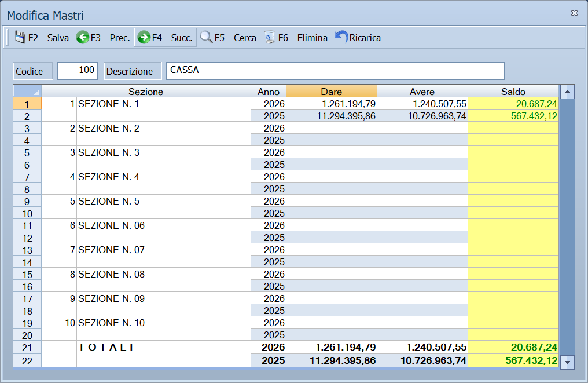
Task: Click the empty Dare cell for SEZIONE N. 2 2026
Action: 332,128
